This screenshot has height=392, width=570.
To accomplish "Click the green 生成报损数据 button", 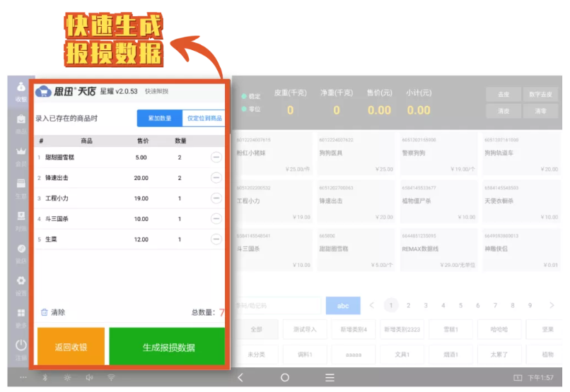I will pos(168,348).
